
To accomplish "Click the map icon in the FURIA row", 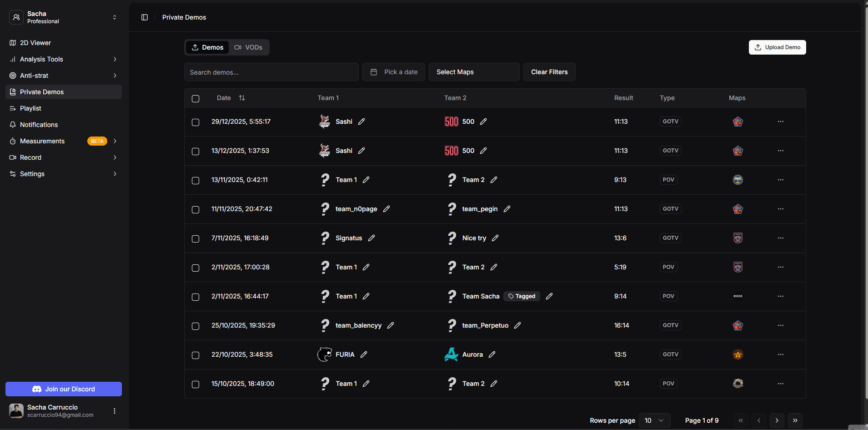I will tap(738, 354).
